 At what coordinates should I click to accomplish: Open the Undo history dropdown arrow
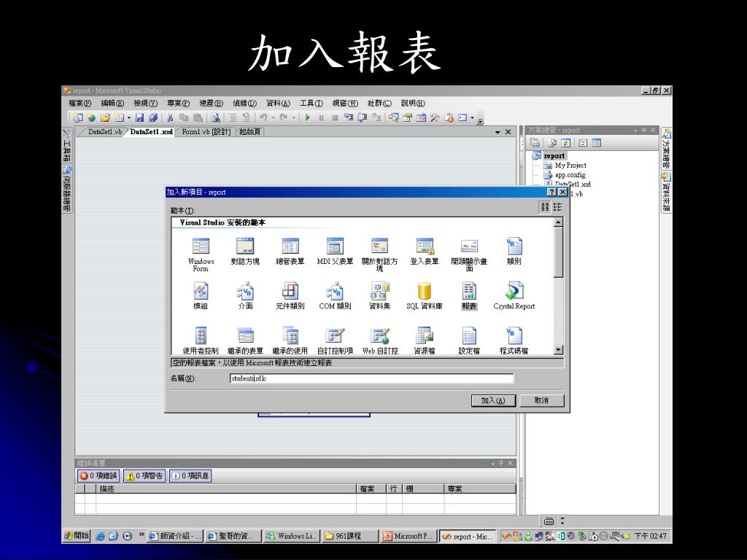[x=274, y=117]
